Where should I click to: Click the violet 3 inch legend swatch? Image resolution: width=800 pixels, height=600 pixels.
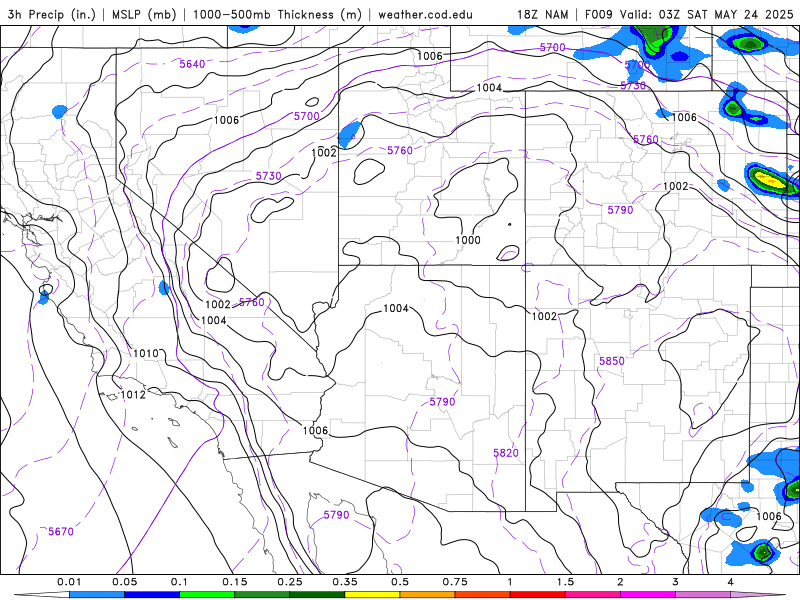(x=703, y=595)
